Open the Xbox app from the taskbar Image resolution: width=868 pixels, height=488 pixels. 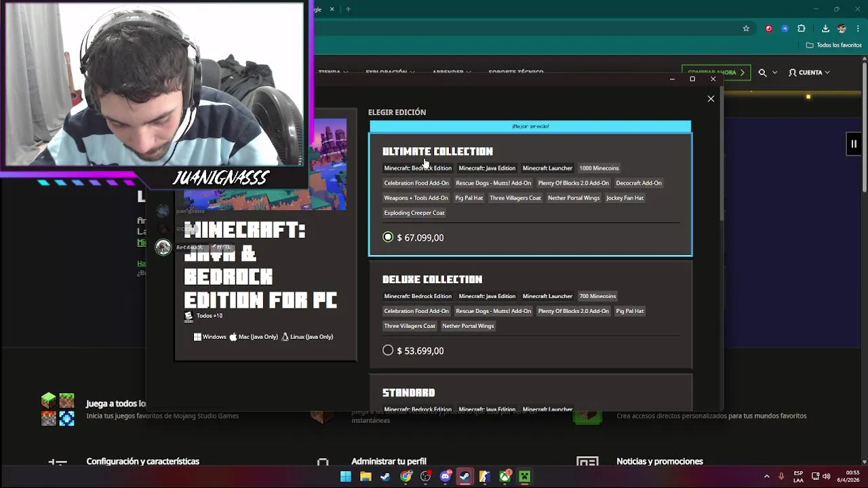[x=505, y=476]
